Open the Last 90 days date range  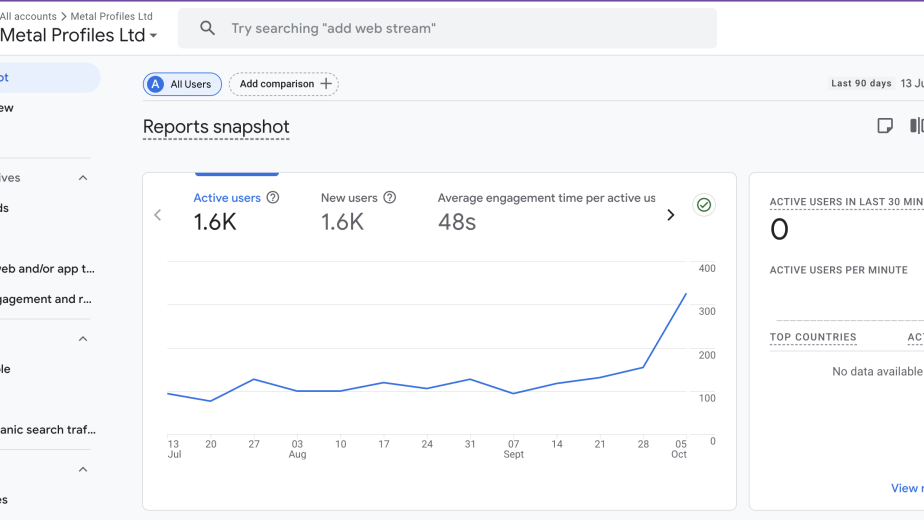pos(861,84)
